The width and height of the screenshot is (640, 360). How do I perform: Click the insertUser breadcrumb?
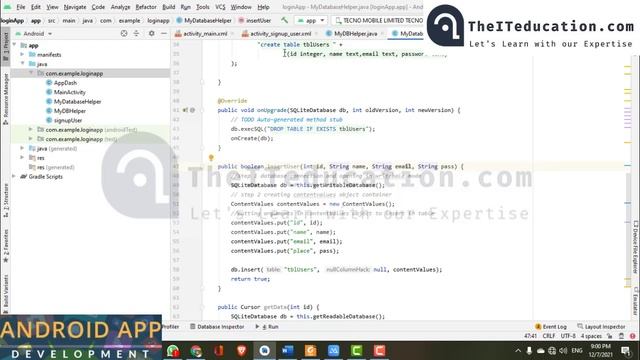click(255, 20)
